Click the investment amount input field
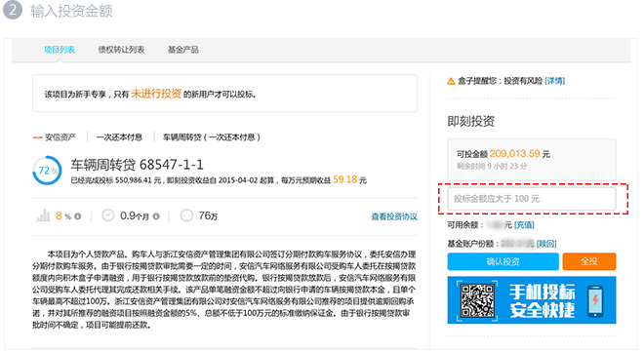 tap(532, 199)
